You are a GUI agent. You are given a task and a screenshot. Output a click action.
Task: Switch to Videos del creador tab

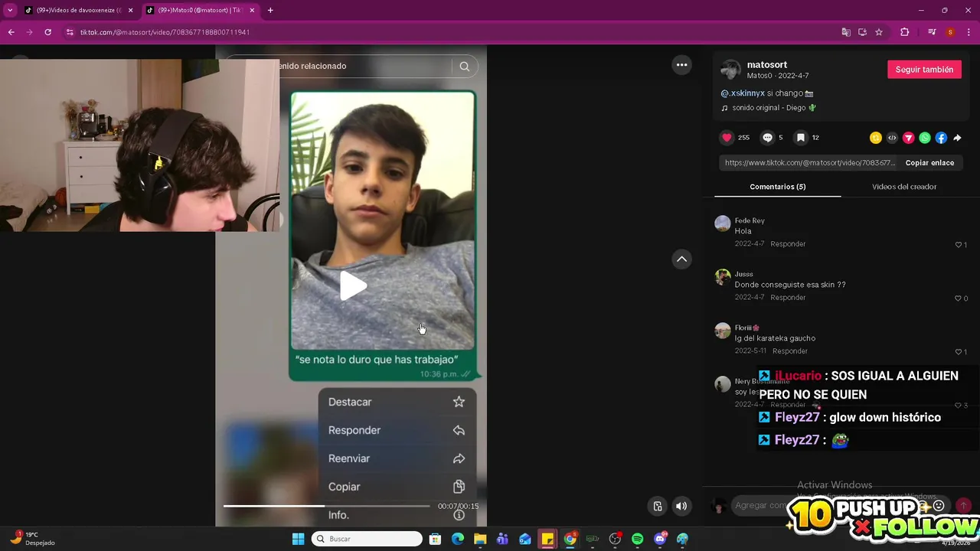pos(903,187)
